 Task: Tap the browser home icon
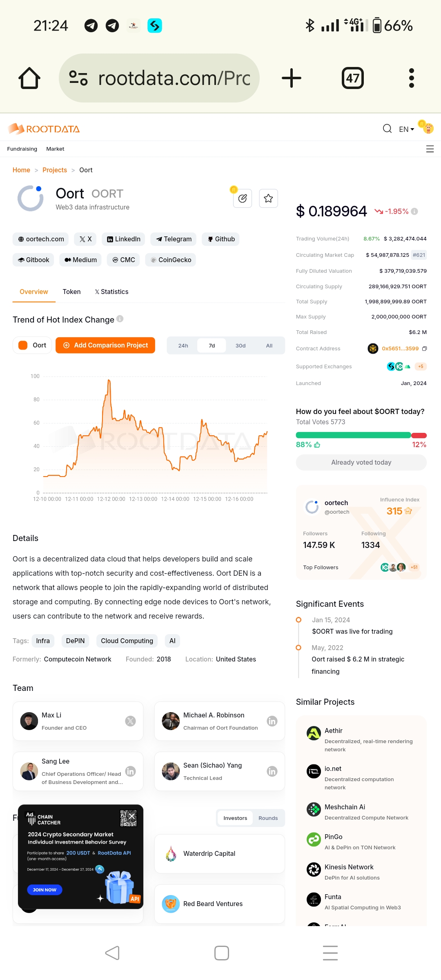[x=29, y=78]
